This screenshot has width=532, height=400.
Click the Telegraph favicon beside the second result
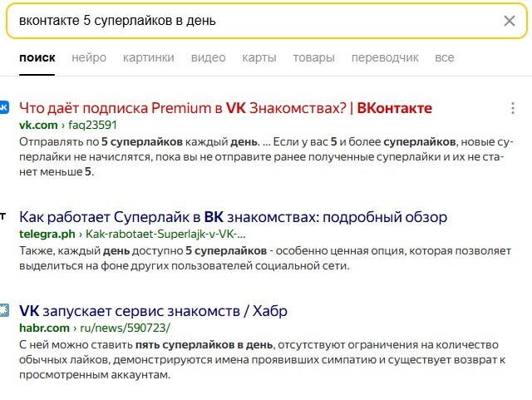[x=2, y=216]
